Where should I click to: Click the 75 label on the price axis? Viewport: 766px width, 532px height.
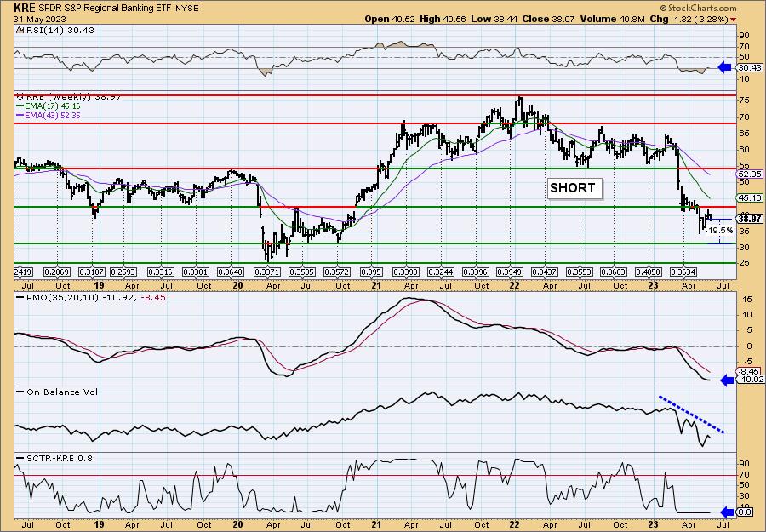pyautogui.click(x=744, y=100)
